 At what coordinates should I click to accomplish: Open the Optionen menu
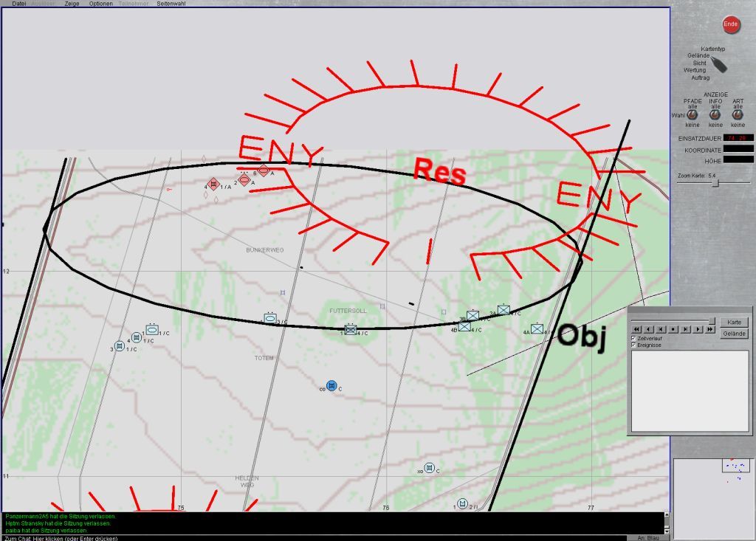point(101,4)
